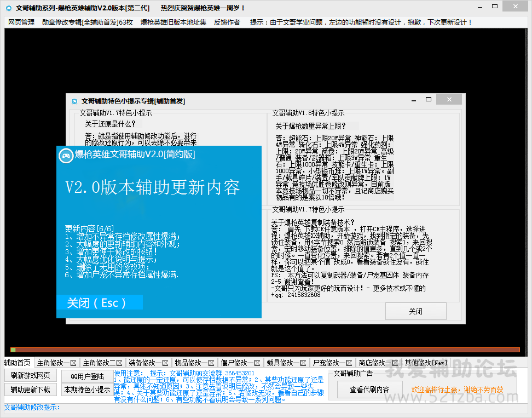532x418 pixels.
Task: Click gamepad icon on blue update panel
Action: (66, 156)
